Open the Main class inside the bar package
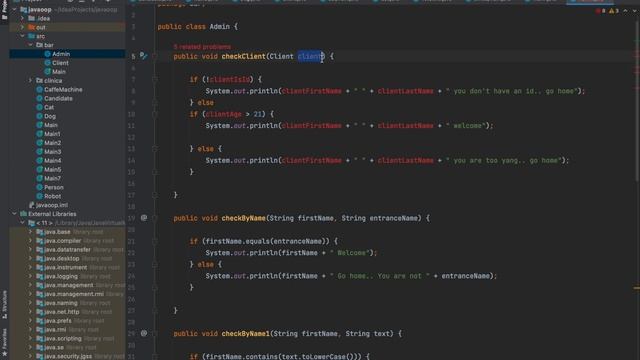This screenshot has height=360, width=640. (x=59, y=72)
